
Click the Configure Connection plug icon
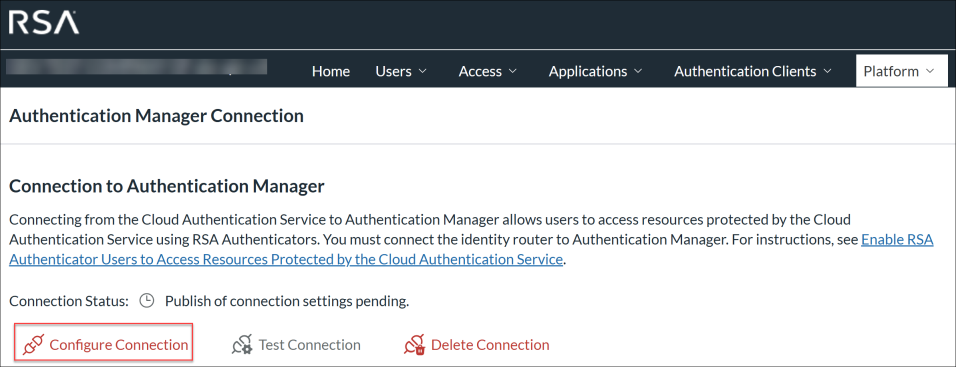tap(34, 345)
